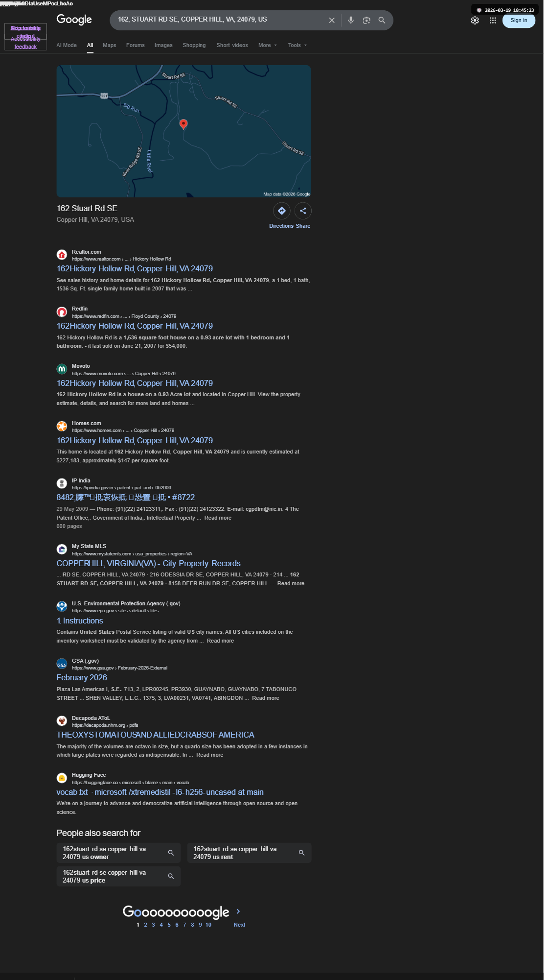
Task: Clear the search box text
Action: point(332,20)
